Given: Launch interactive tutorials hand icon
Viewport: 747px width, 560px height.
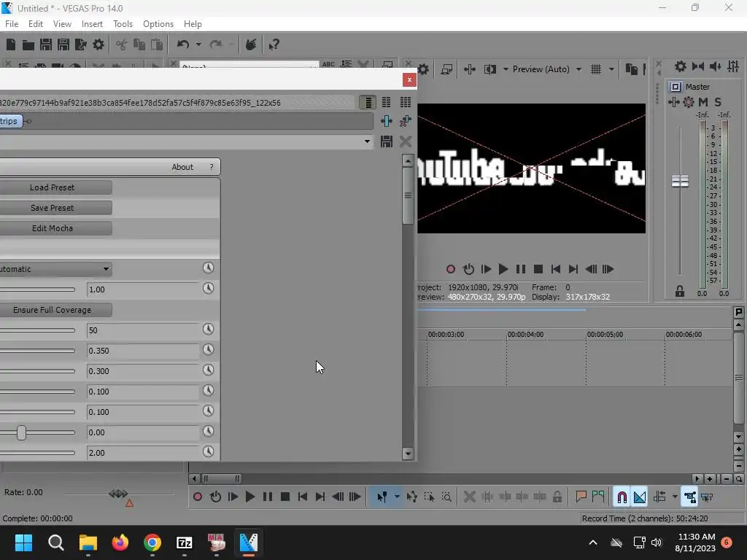Looking at the screenshot, I should tap(251, 44).
